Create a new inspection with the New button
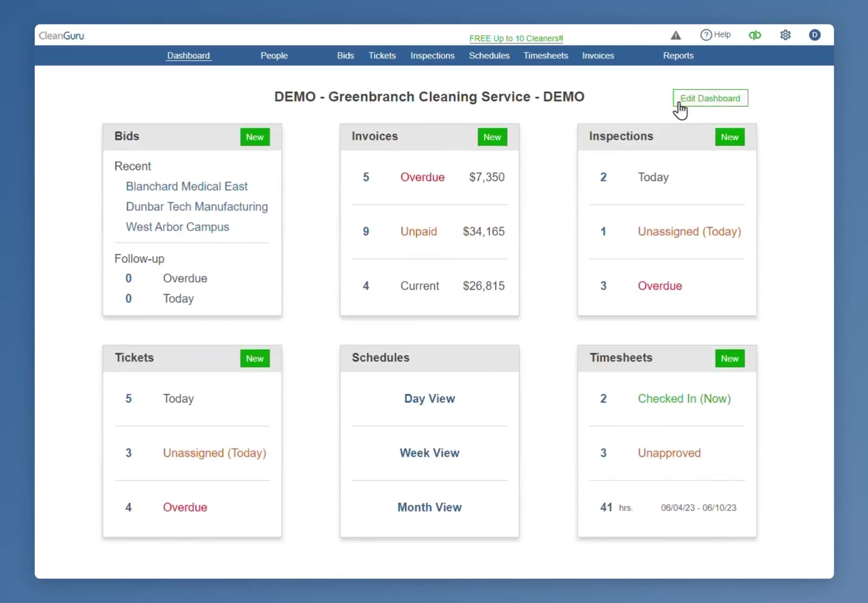Screen dimensions: 868x603 (730, 137)
